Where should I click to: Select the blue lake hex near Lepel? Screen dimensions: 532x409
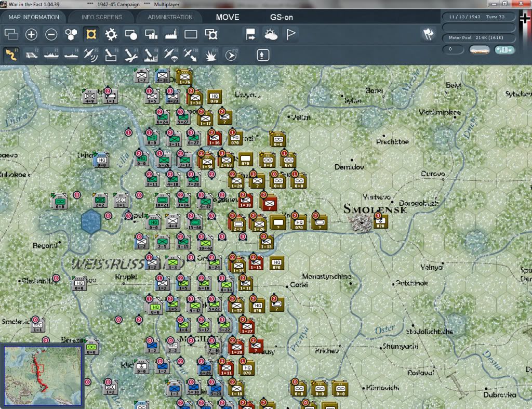pyautogui.click(x=91, y=221)
